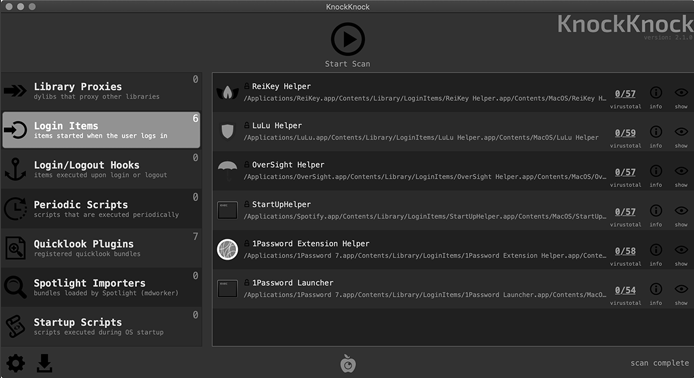Click the OverSight Helper umbrella icon
The image size is (694, 378).
(x=227, y=170)
